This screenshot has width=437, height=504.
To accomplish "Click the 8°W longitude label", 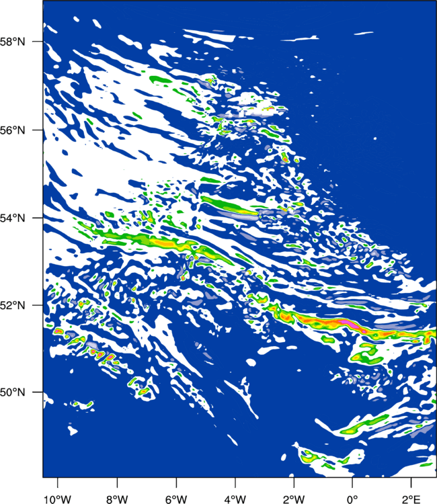I will pyautogui.click(x=117, y=499).
